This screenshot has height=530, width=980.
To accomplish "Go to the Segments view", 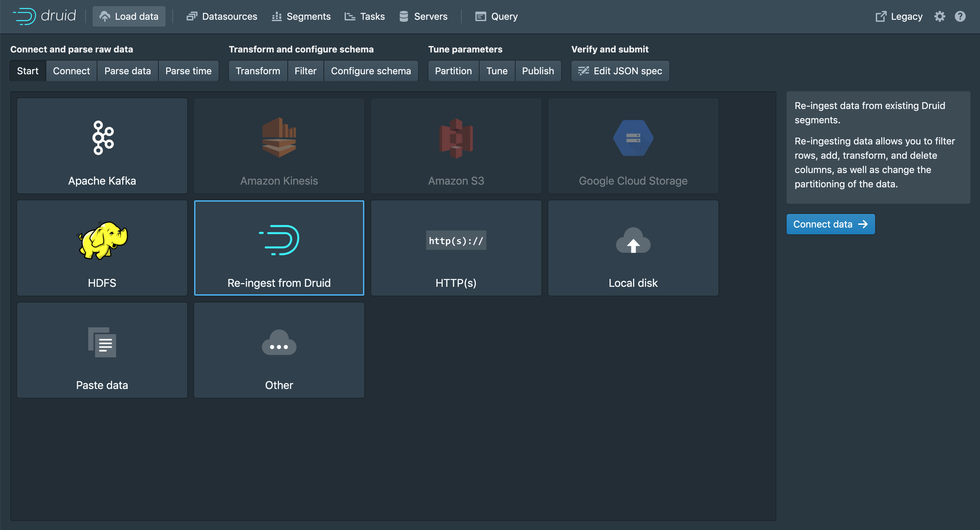I will pyautogui.click(x=301, y=16).
